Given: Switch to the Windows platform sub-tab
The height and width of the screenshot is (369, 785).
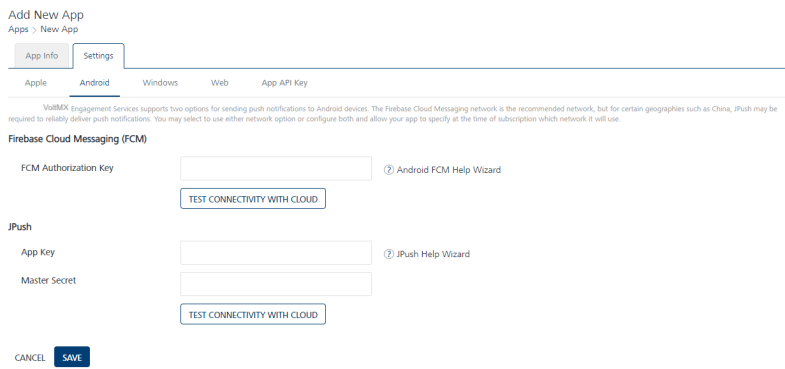Looking at the screenshot, I should tap(160, 83).
